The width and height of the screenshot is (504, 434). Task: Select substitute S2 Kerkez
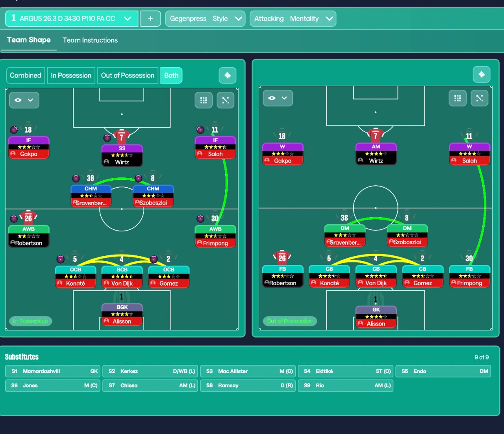[150, 371]
